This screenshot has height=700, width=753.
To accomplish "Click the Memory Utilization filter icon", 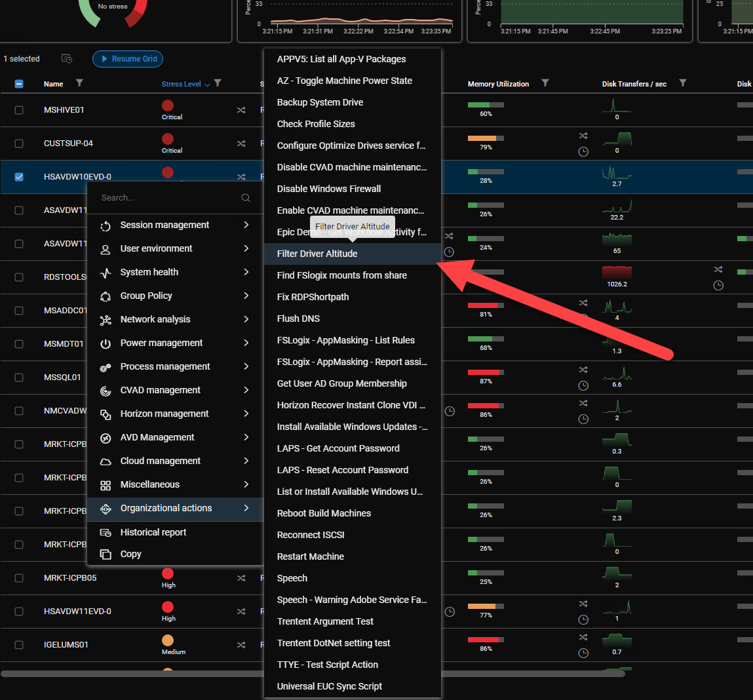I will click(545, 83).
